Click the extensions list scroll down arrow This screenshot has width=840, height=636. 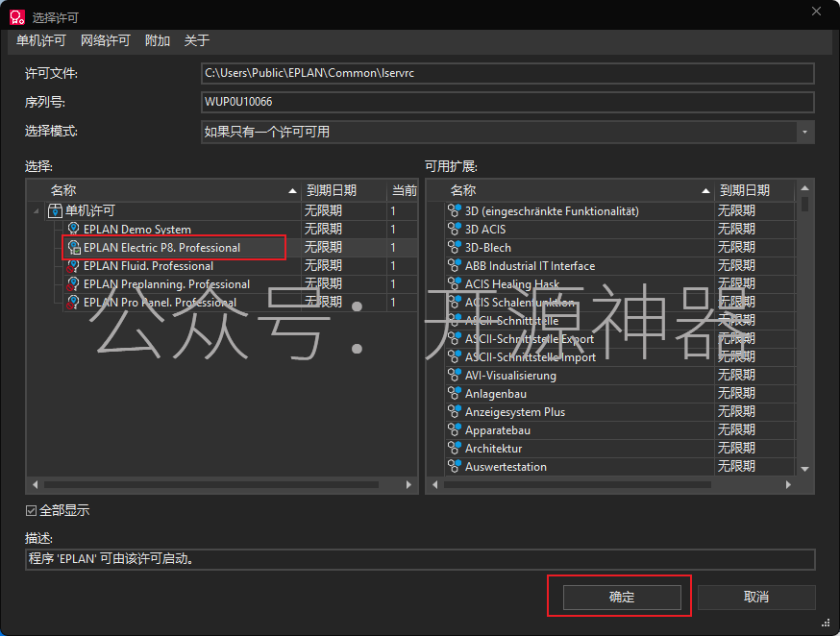(804, 469)
